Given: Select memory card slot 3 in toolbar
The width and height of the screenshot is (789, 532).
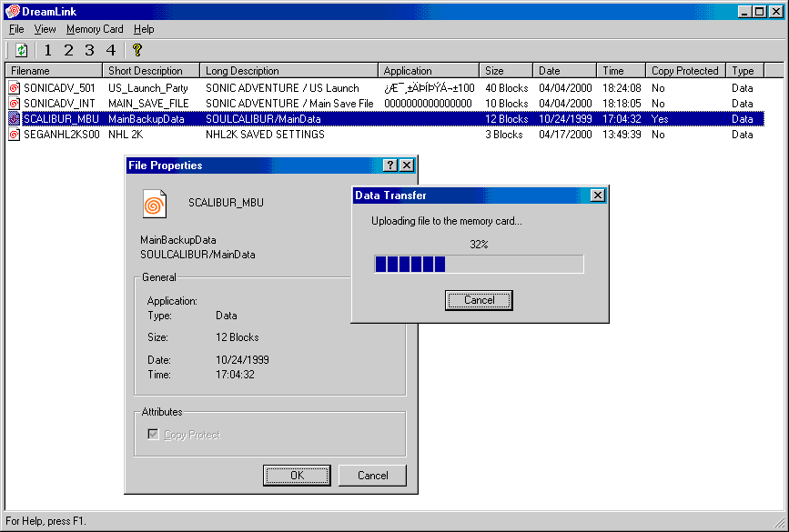Looking at the screenshot, I should 89,50.
